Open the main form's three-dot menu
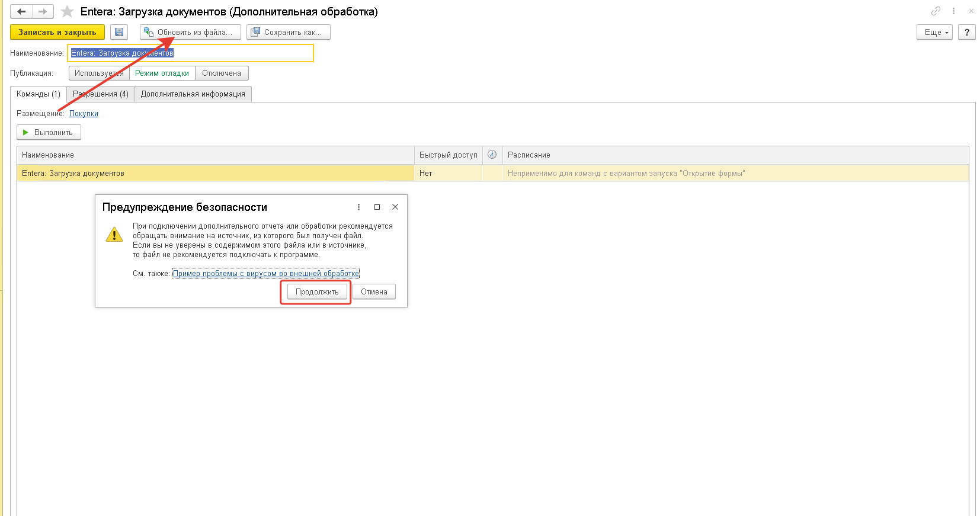Screen dimensions: 980x516 click(x=953, y=11)
